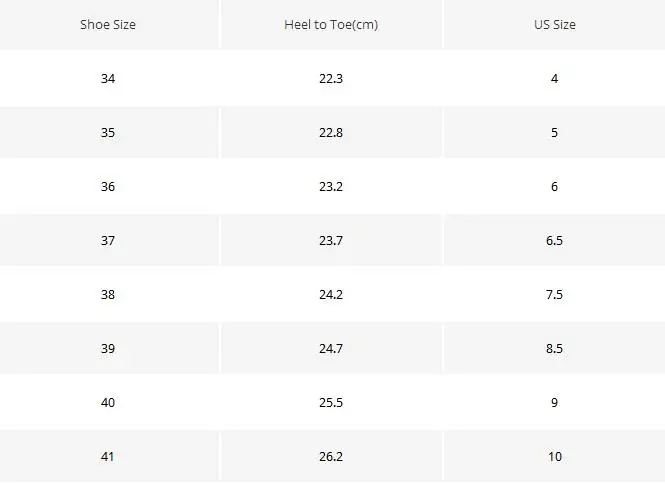Screen dimensions: 665x484
Task: Click US size 8.5 cell
Action: pos(554,348)
